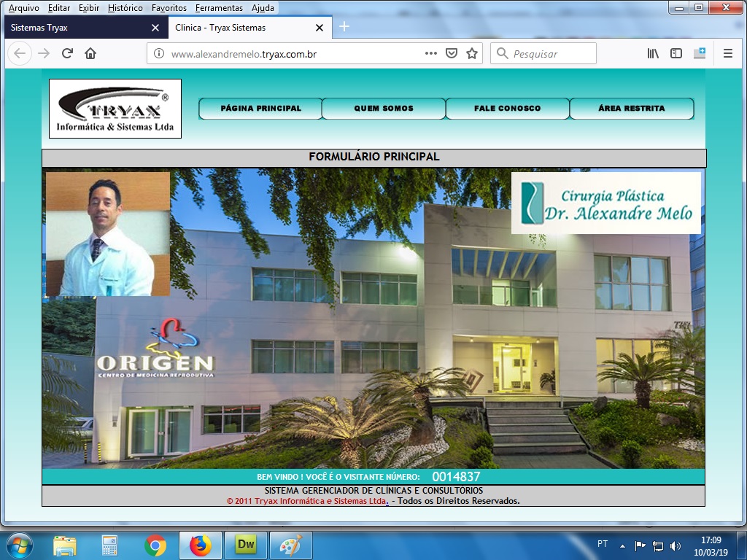Open the Library bookshelf icon

click(653, 53)
